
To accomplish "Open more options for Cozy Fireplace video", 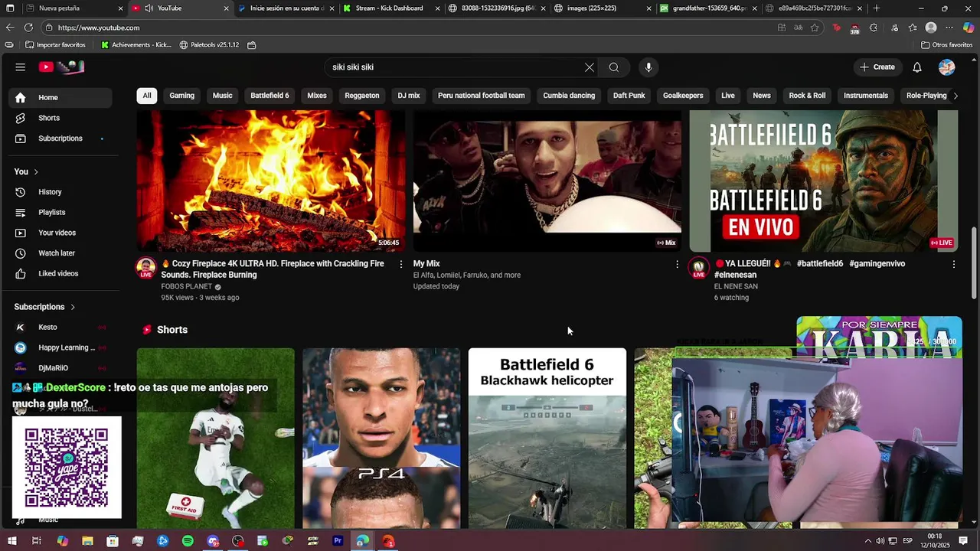I will click(x=400, y=264).
